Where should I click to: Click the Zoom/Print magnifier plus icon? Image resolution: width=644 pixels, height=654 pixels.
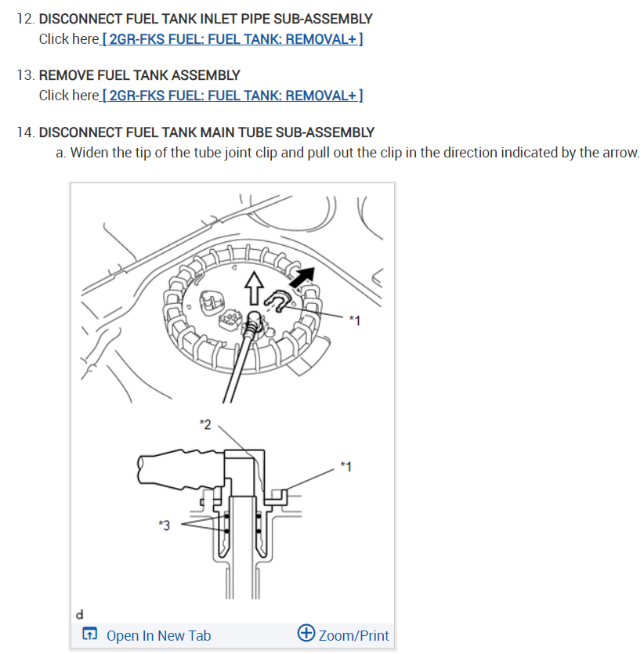[x=306, y=633]
